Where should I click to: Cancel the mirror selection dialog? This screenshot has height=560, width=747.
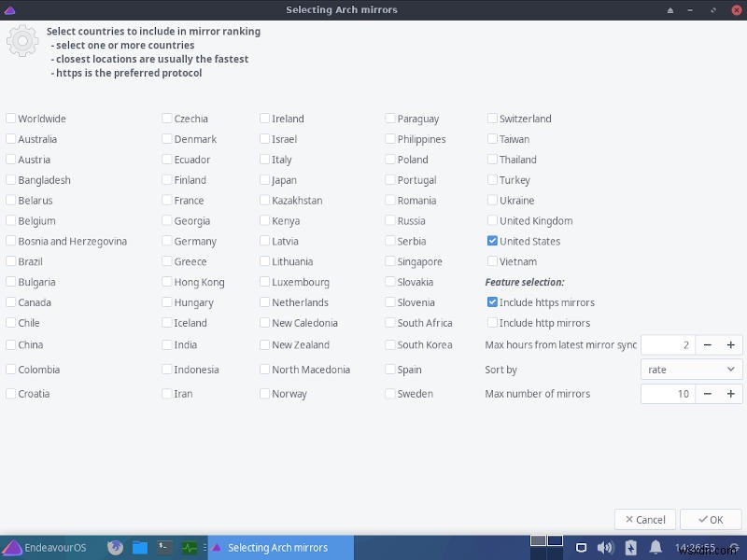point(644,519)
